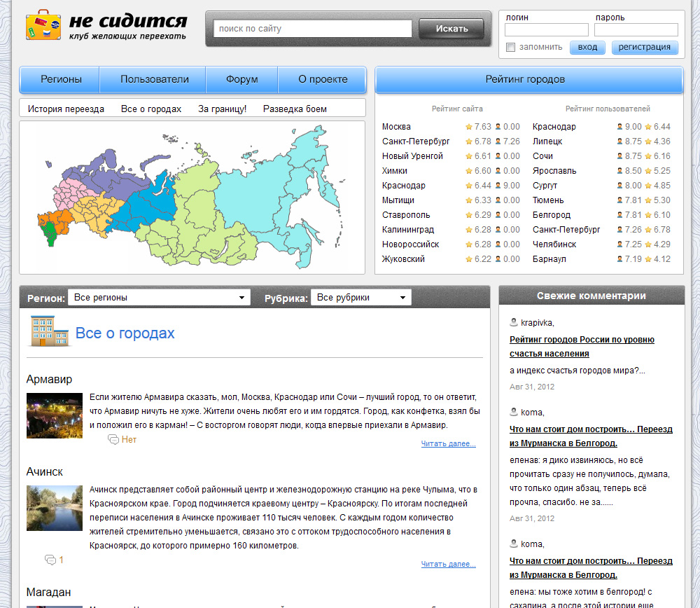This screenshot has width=700, height=608.
Task: Click Жуковский in site rating list
Action: tap(403, 259)
